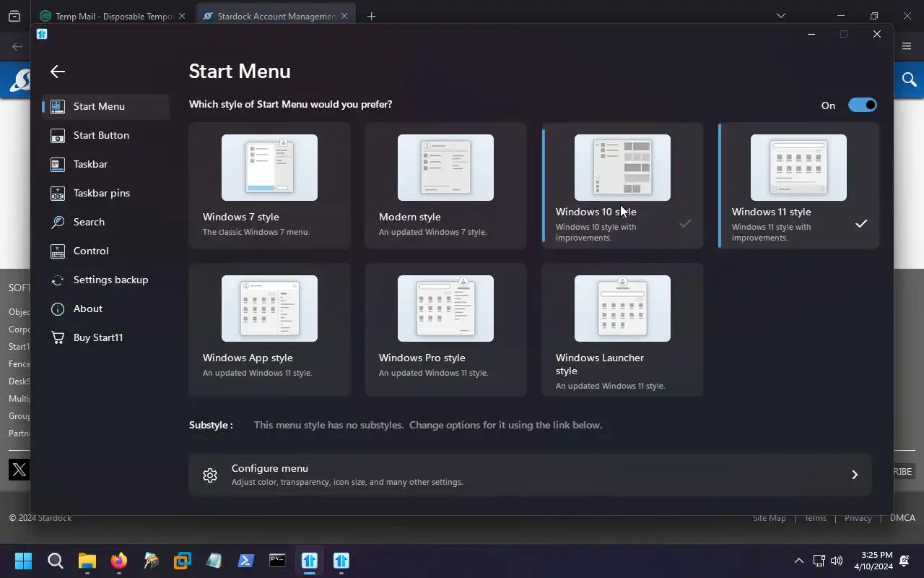
Task: Click the Start Menu sidebar icon
Action: click(x=58, y=106)
